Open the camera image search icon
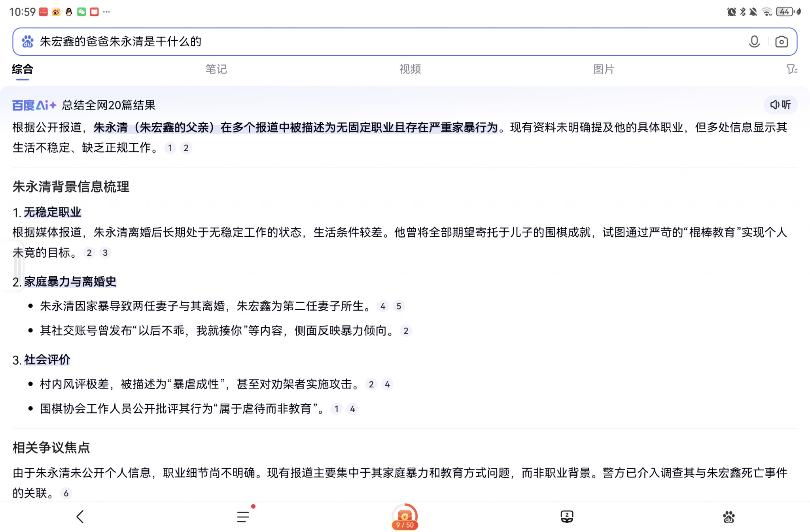Viewport: 810px width, 532px height. coord(781,42)
